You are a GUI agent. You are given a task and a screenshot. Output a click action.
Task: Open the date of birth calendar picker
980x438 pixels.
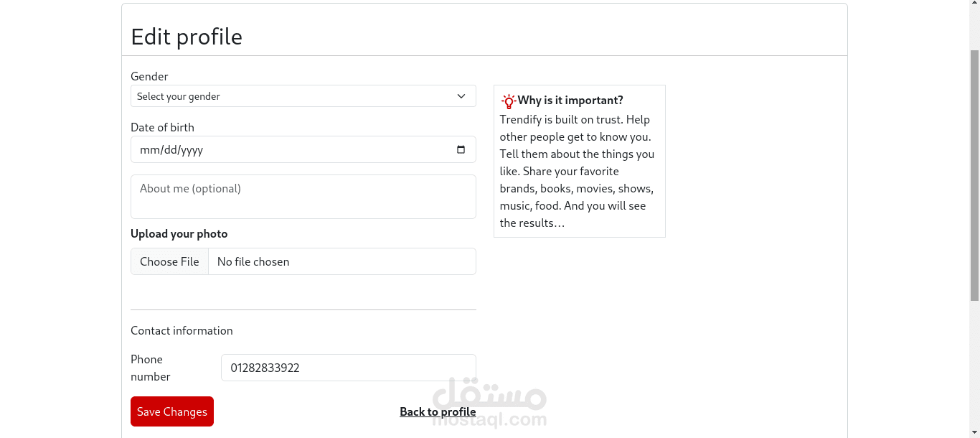[461, 149]
